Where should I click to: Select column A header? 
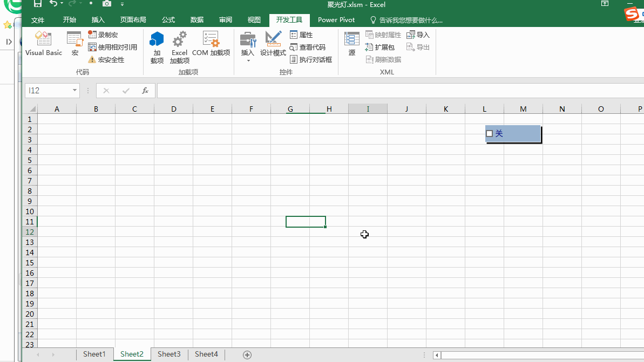point(57,109)
